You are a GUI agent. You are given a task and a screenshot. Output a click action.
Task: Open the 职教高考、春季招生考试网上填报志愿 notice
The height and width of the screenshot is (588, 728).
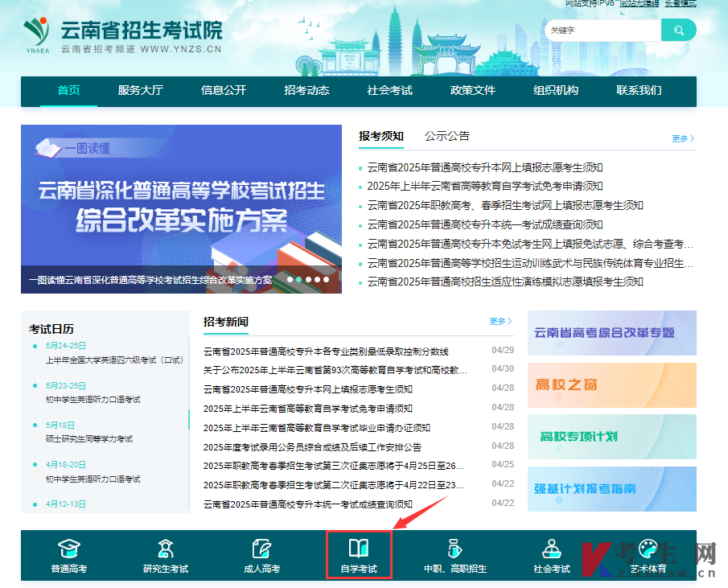tap(505, 205)
